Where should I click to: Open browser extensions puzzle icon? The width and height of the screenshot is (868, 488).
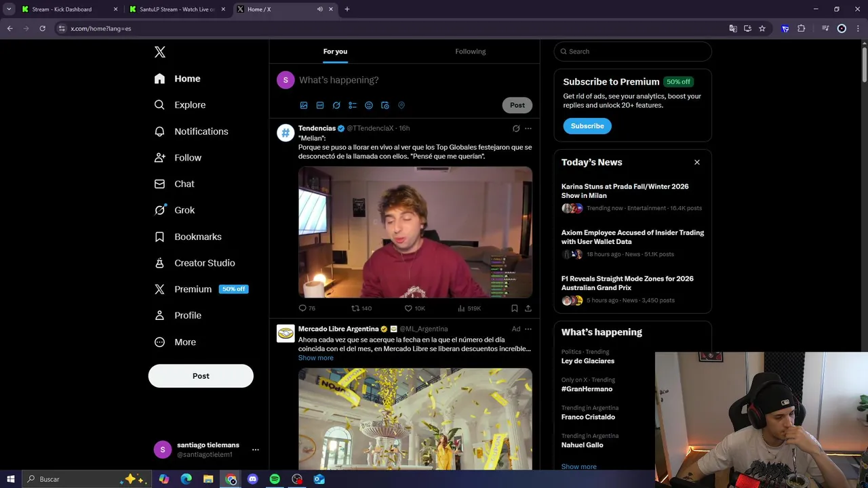(x=802, y=28)
